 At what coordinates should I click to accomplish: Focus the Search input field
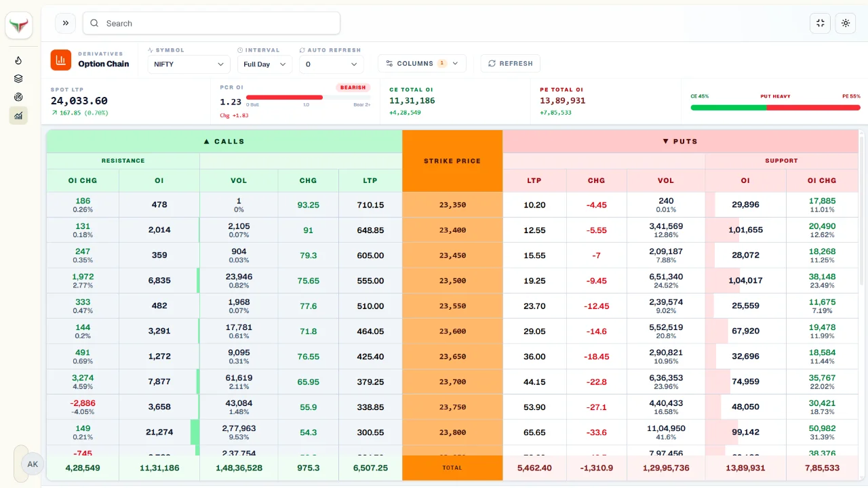212,23
